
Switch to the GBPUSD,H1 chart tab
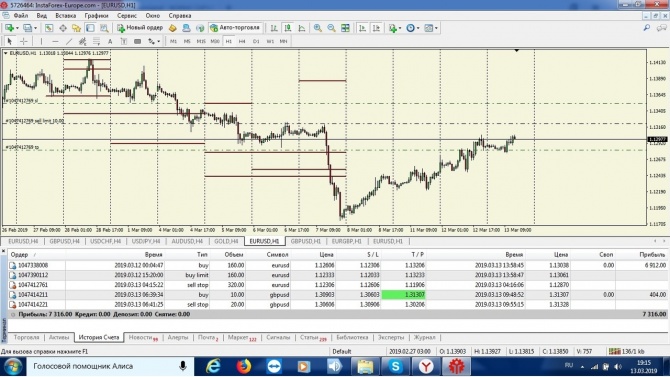(x=306, y=241)
